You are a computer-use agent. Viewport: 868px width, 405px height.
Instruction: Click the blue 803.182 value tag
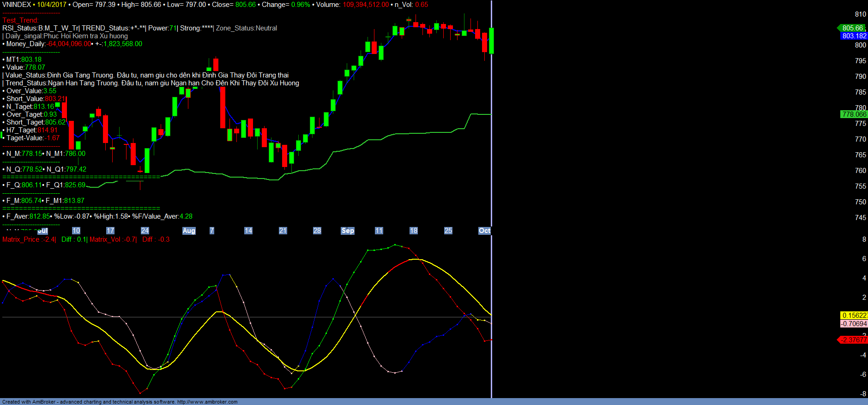(x=854, y=36)
